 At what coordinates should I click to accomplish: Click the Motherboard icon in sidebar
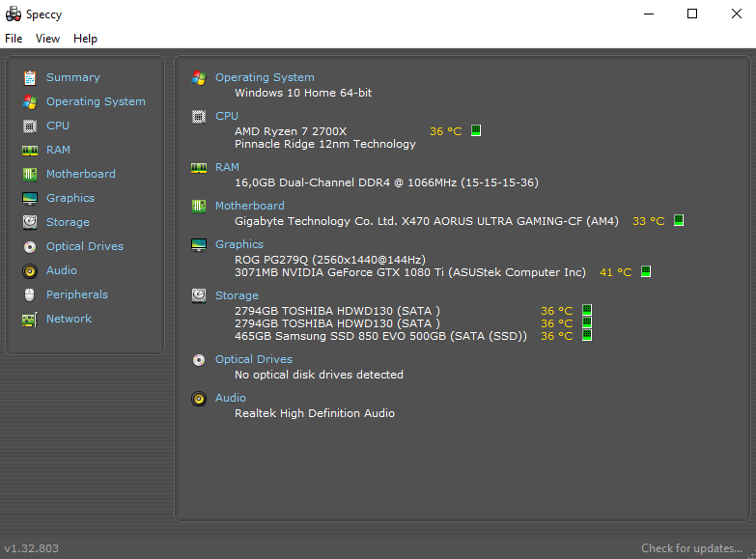pos(30,174)
